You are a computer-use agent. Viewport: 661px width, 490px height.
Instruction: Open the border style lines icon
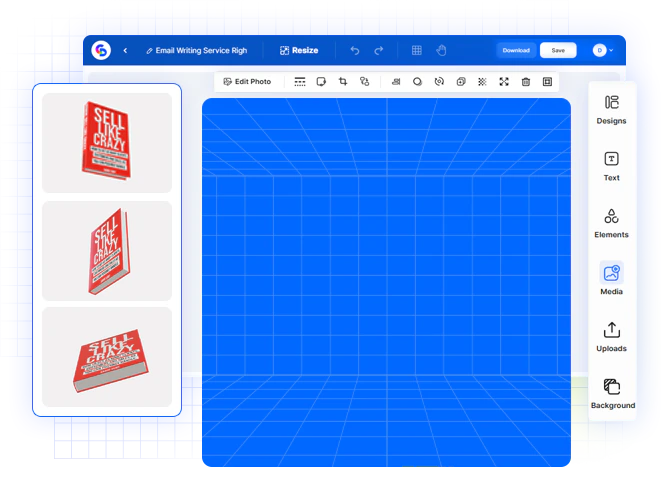300,81
